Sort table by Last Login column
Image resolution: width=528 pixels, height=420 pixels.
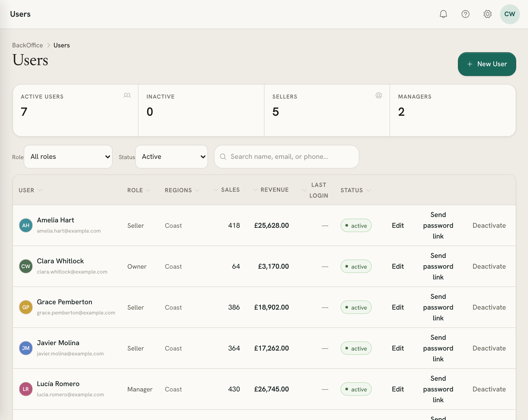[315, 190]
